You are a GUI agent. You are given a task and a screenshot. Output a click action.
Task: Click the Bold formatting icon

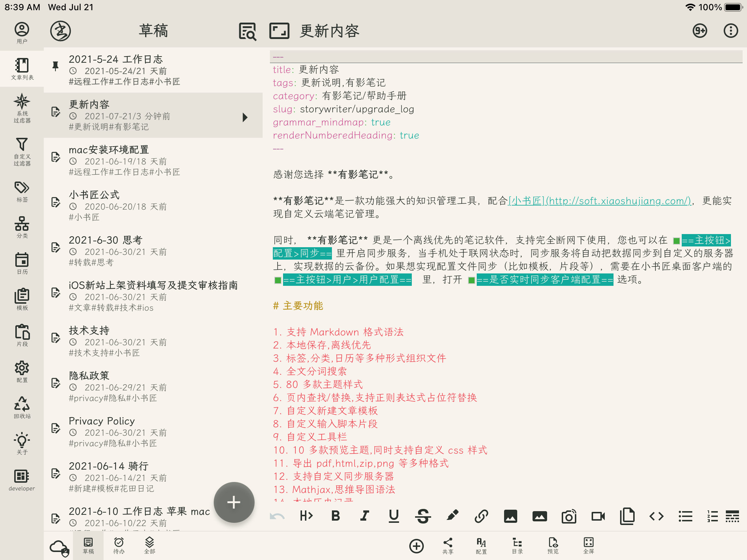pyautogui.click(x=336, y=516)
